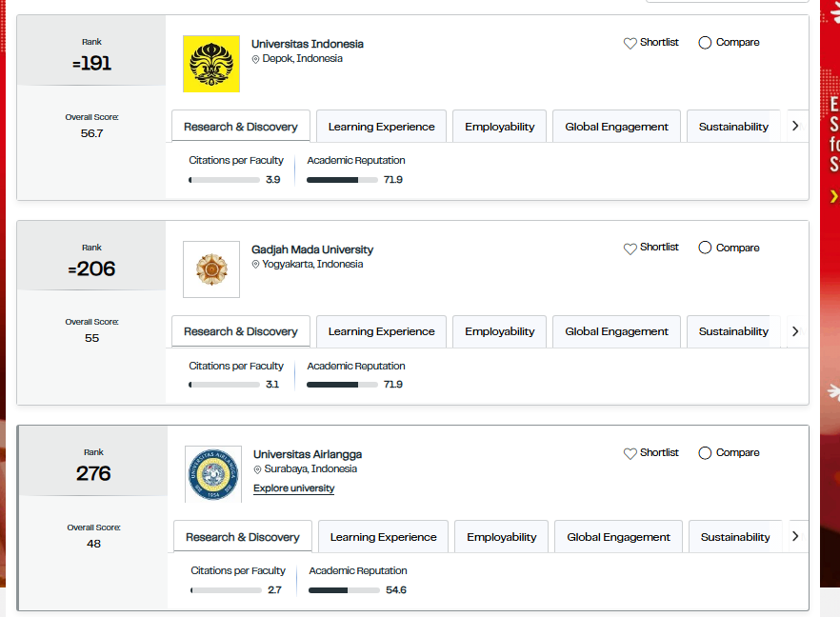The height and width of the screenshot is (617, 840).
Task: Click Citations per Faculty bar showing 3.9
Action: [x=225, y=180]
